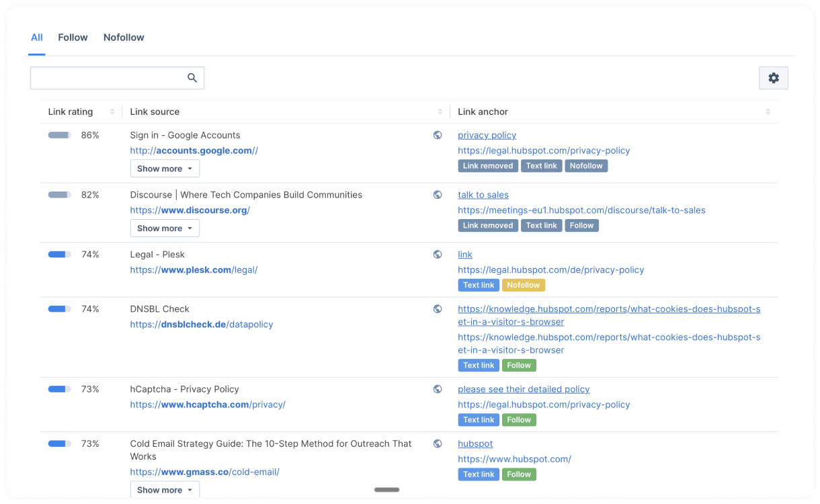Switch to the Nofollow tab

tap(124, 38)
